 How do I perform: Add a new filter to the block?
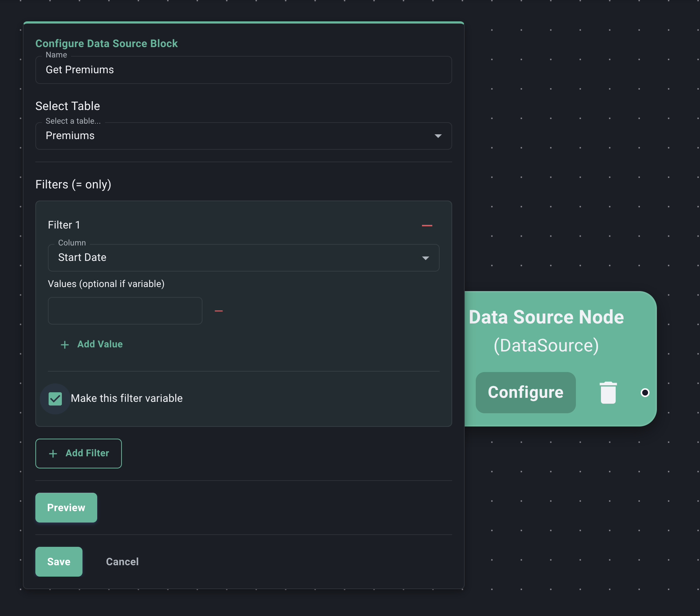tap(78, 453)
